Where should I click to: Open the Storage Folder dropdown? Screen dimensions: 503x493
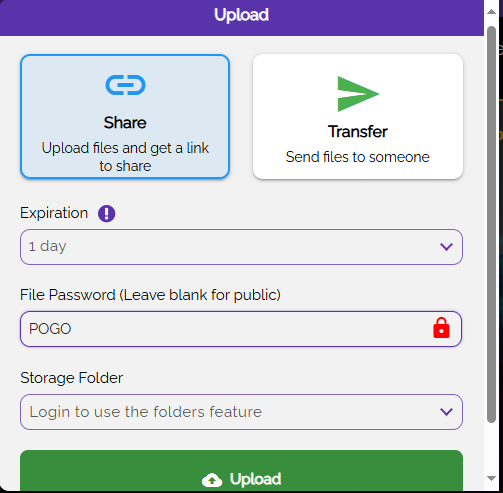(241, 412)
